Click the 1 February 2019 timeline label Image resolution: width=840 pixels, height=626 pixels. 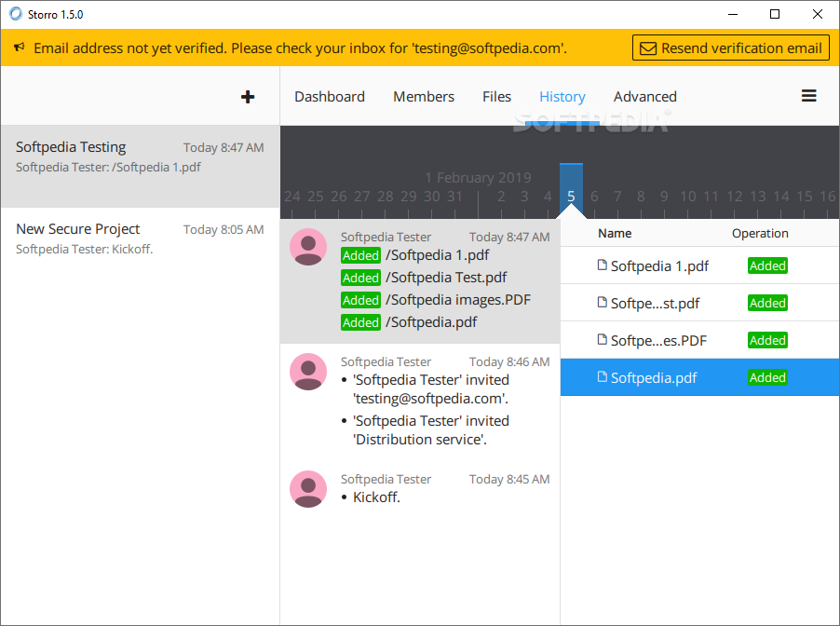478,177
